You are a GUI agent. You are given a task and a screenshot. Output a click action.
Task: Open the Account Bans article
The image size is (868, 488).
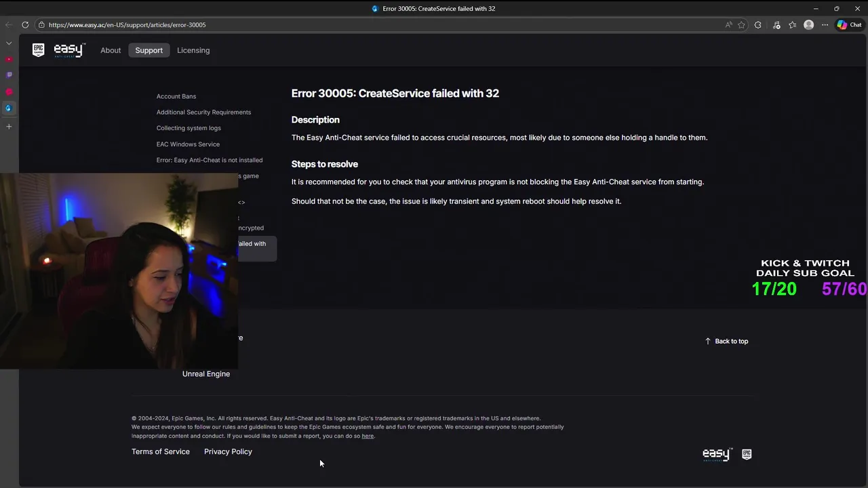176,96
